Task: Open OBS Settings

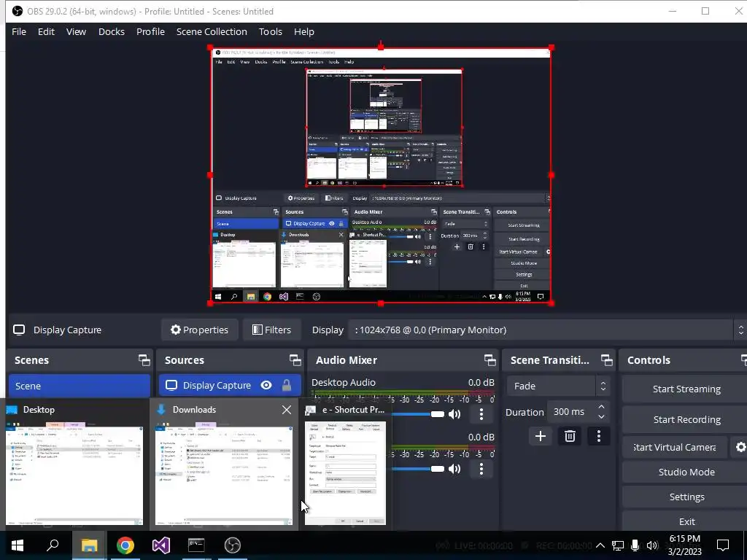Action: [686, 497]
